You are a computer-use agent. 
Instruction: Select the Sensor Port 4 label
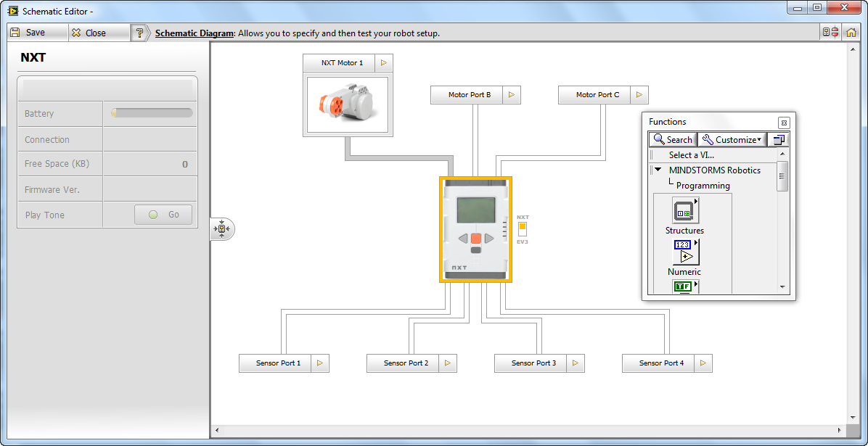(x=659, y=363)
